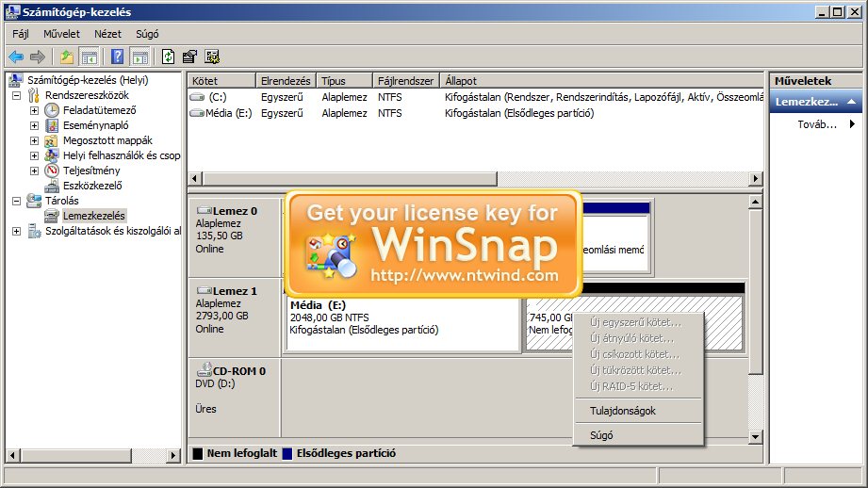Open the Help question mark toolbar icon

coord(118,57)
